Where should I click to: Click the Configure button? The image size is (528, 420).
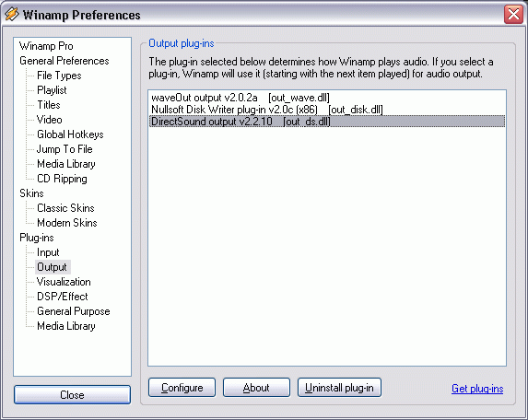click(182, 388)
